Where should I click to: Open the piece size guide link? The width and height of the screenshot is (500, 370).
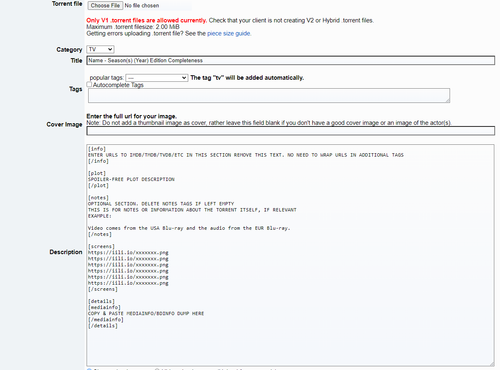pos(229,33)
